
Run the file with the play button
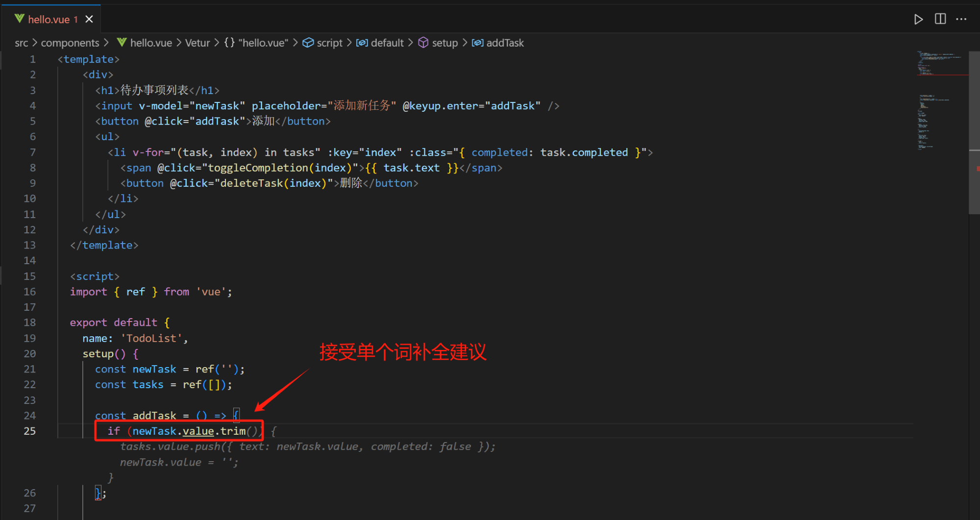point(918,19)
